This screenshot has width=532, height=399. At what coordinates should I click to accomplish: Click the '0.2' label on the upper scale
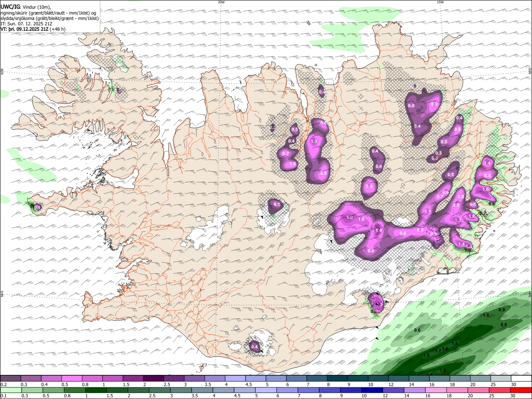coord(4,384)
